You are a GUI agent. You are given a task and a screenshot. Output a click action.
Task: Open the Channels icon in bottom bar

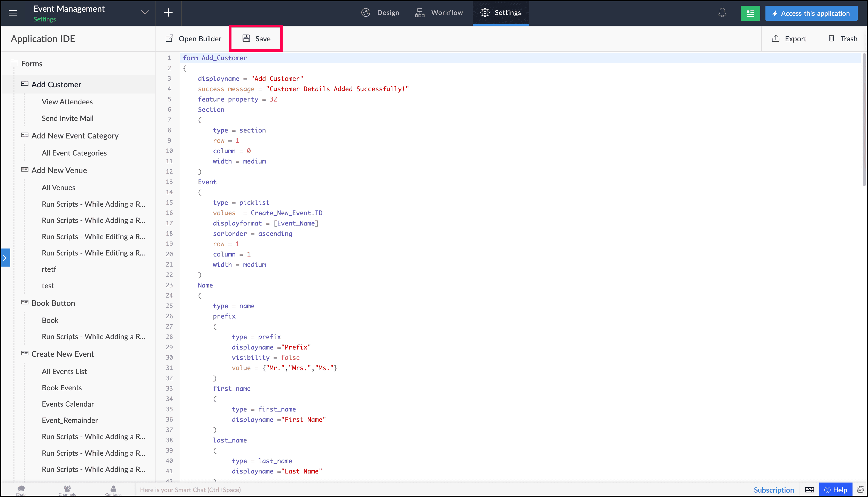(67, 490)
